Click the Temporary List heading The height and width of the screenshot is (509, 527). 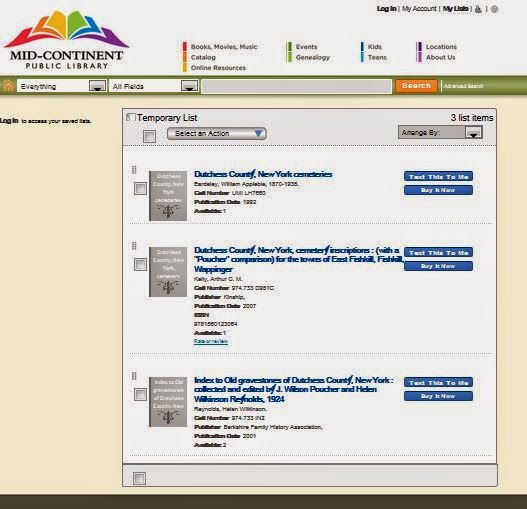point(167,118)
